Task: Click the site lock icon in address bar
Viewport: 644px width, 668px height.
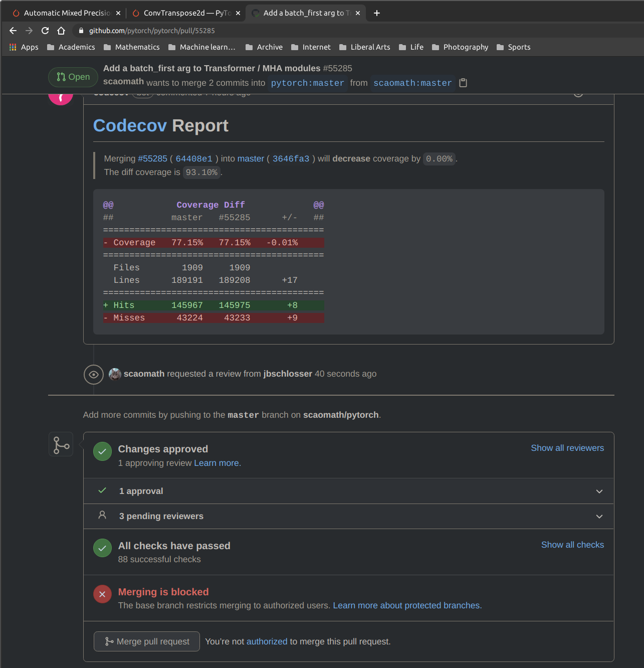Action: (x=81, y=31)
